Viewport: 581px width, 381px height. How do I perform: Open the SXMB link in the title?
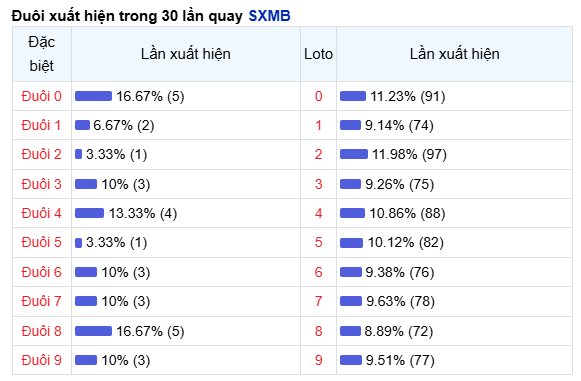pos(269,16)
